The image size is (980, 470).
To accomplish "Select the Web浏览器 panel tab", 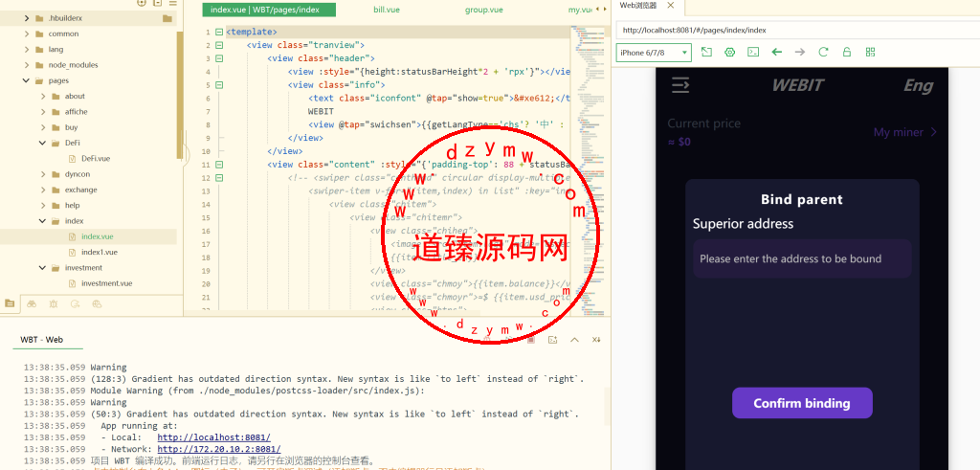I will tap(638, 5).
